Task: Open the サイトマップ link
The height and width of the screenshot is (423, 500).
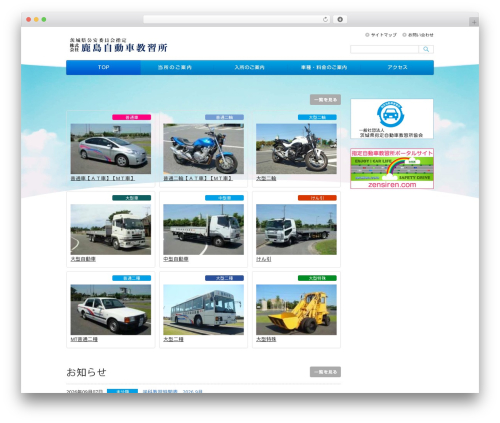Action: (381, 35)
